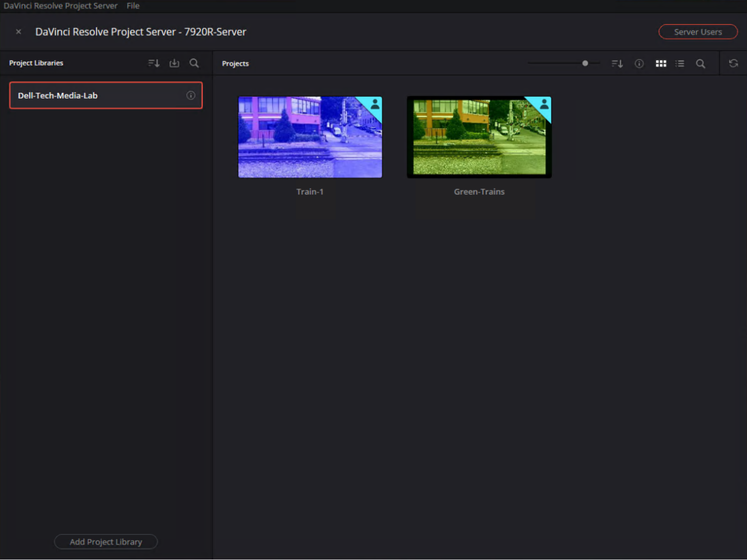Open the Server Users panel
The width and height of the screenshot is (747, 560).
(x=698, y=32)
